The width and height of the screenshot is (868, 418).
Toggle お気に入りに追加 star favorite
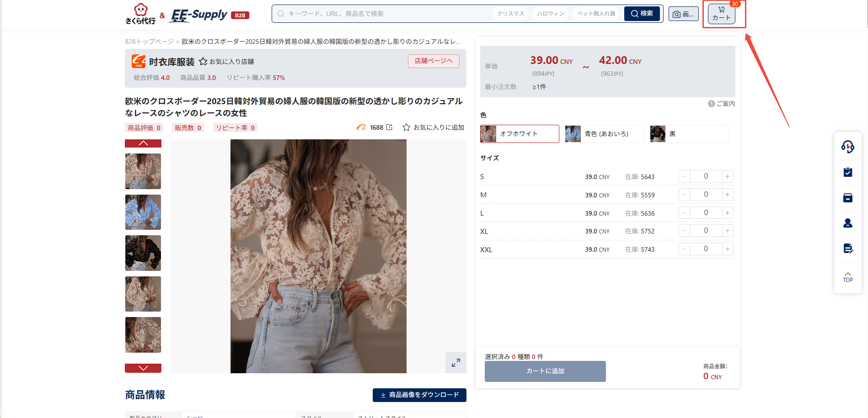pos(406,127)
